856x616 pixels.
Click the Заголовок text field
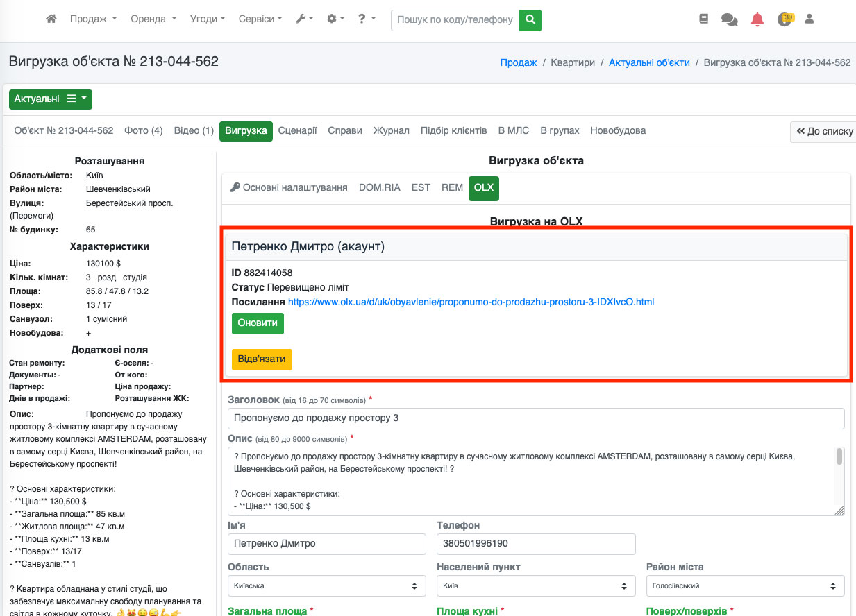(x=535, y=418)
